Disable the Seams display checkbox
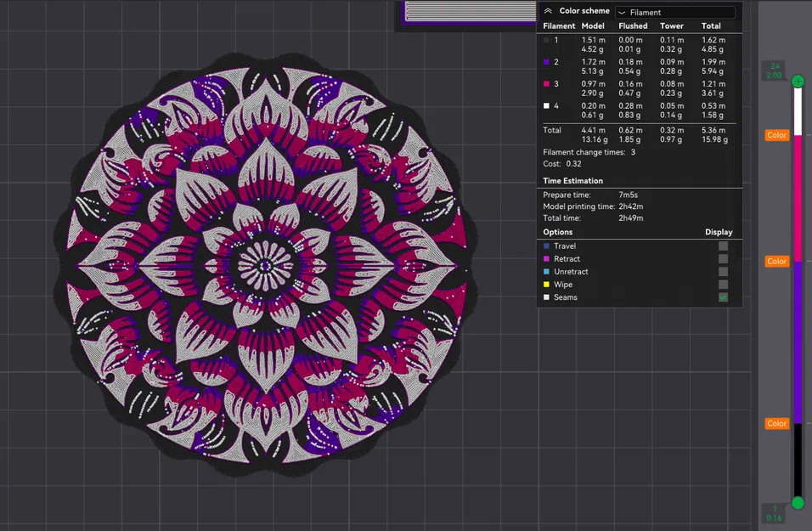The image size is (812, 531). pyautogui.click(x=723, y=297)
